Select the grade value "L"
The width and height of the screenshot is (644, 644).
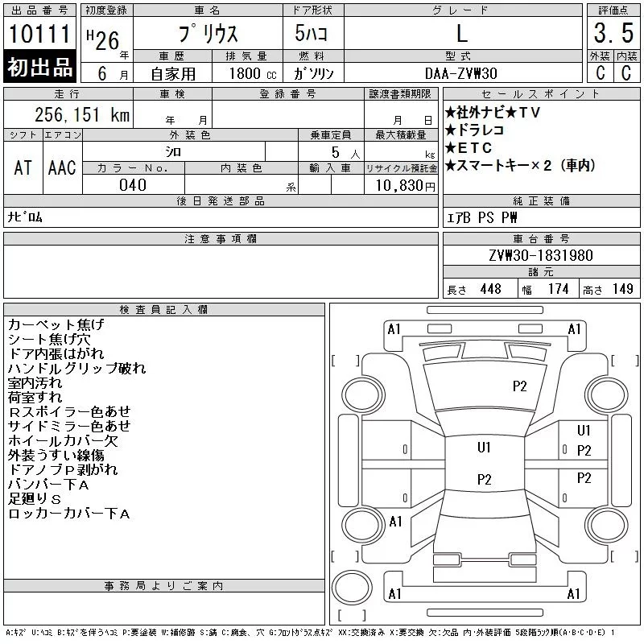click(x=462, y=33)
